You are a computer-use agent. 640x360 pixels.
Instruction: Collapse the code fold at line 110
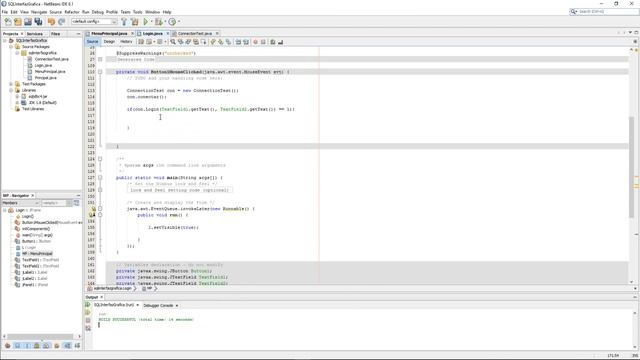click(x=100, y=72)
